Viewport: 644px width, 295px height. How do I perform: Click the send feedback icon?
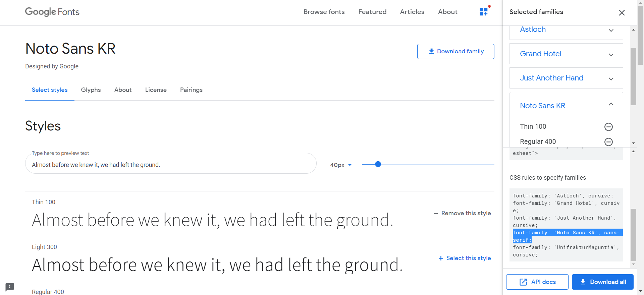tap(10, 287)
